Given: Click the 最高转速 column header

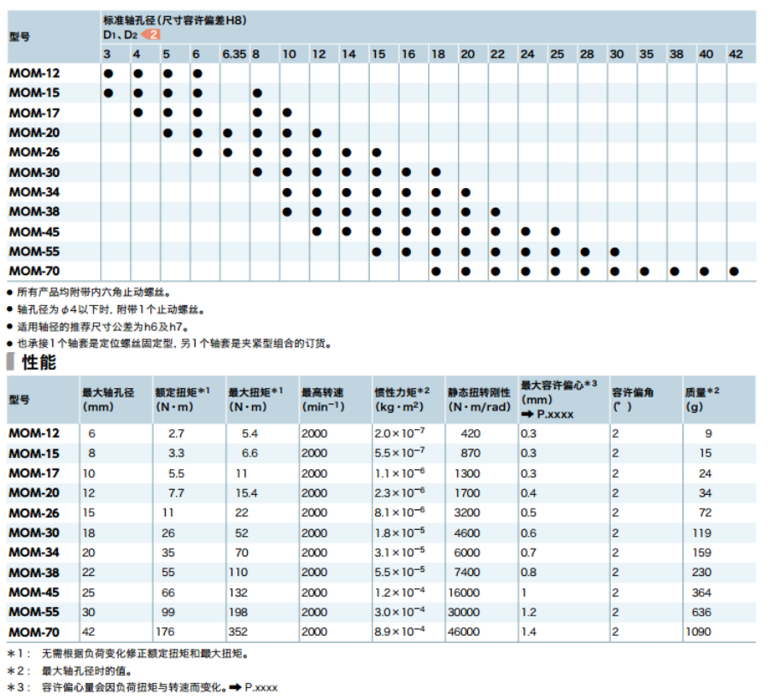Looking at the screenshot, I should click(323, 399).
